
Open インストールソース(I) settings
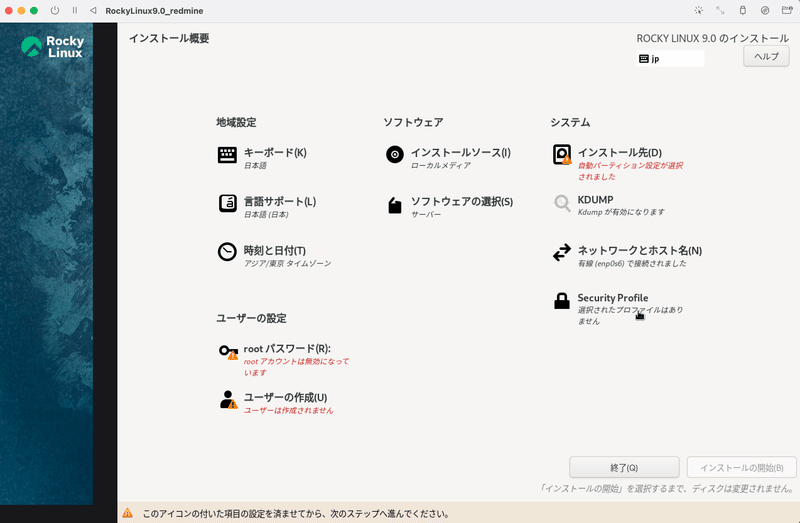click(461, 153)
